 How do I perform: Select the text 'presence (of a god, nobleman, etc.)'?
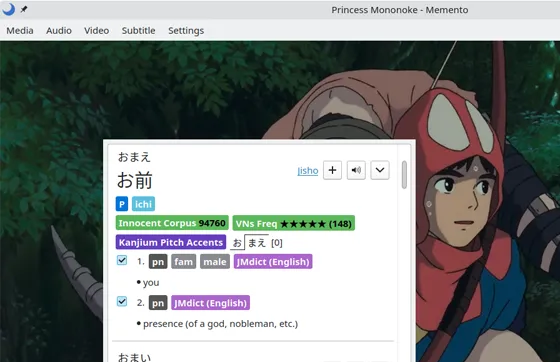click(220, 324)
